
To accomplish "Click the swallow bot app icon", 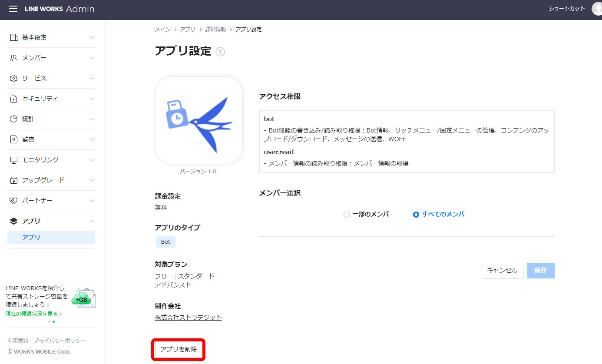I will (199, 120).
